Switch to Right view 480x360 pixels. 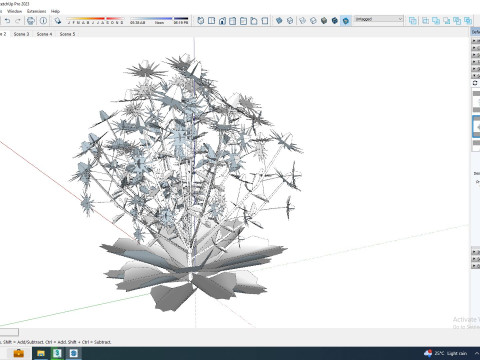point(233,21)
